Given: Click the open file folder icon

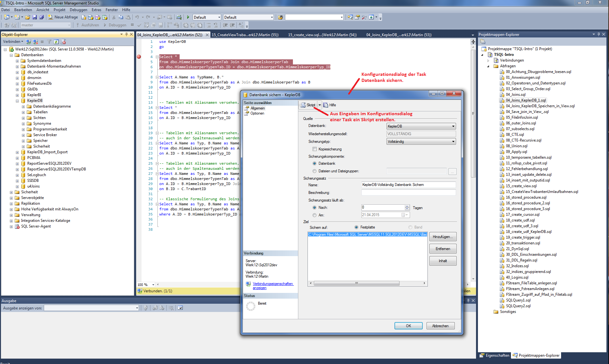Looking at the screenshot, I should pos(28,17).
